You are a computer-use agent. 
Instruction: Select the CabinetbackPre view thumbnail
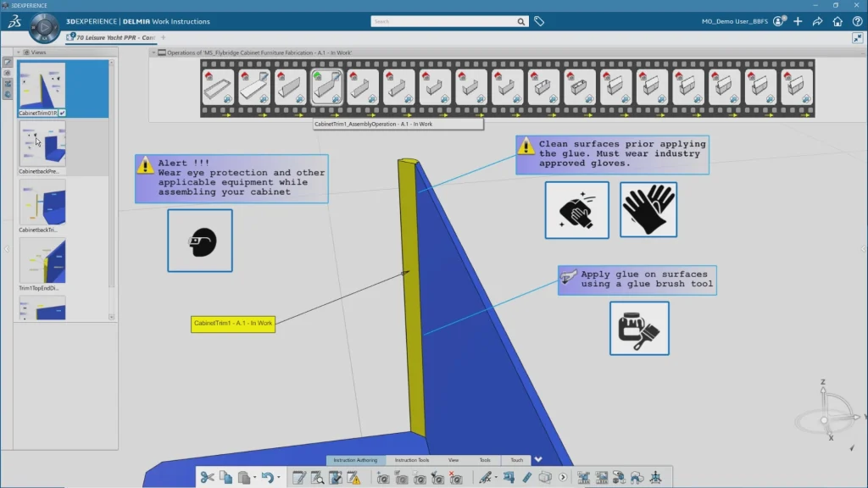(42, 143)
